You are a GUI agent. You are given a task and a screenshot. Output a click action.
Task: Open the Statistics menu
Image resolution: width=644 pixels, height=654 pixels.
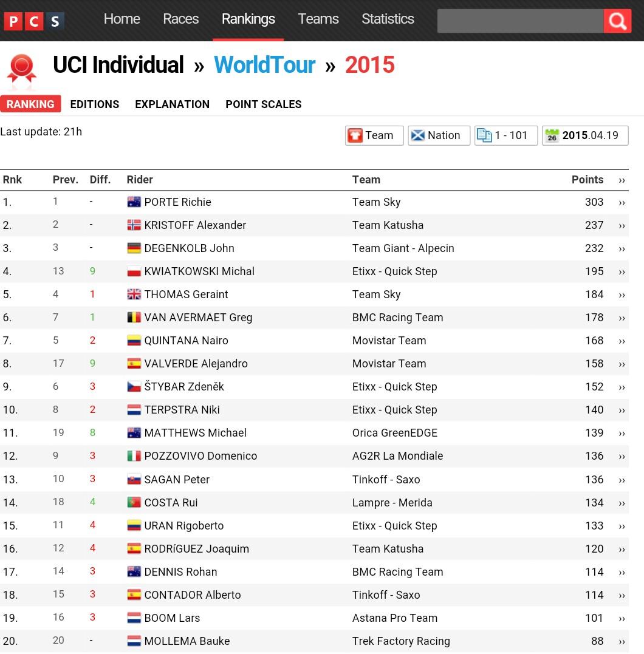[388, 19]
